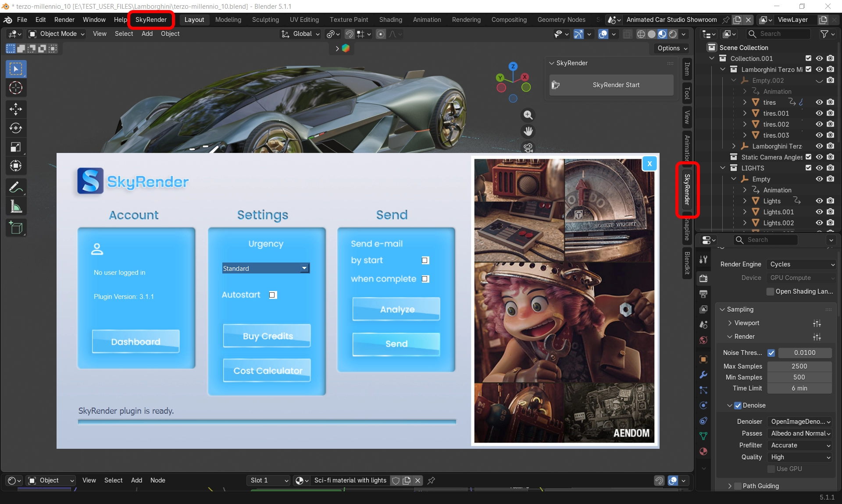Open the Urgency Standard dropdown
This screenshot has height=504, width=842.
coord(266,268)
